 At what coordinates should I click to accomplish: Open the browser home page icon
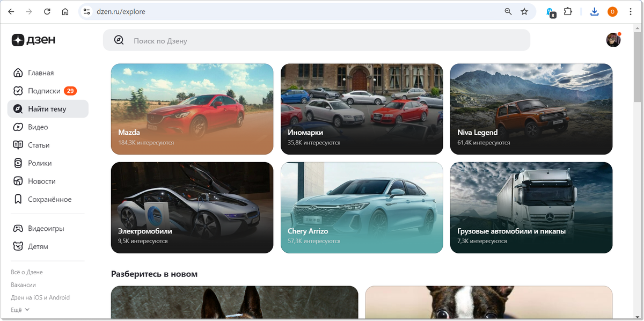[65, 11]
